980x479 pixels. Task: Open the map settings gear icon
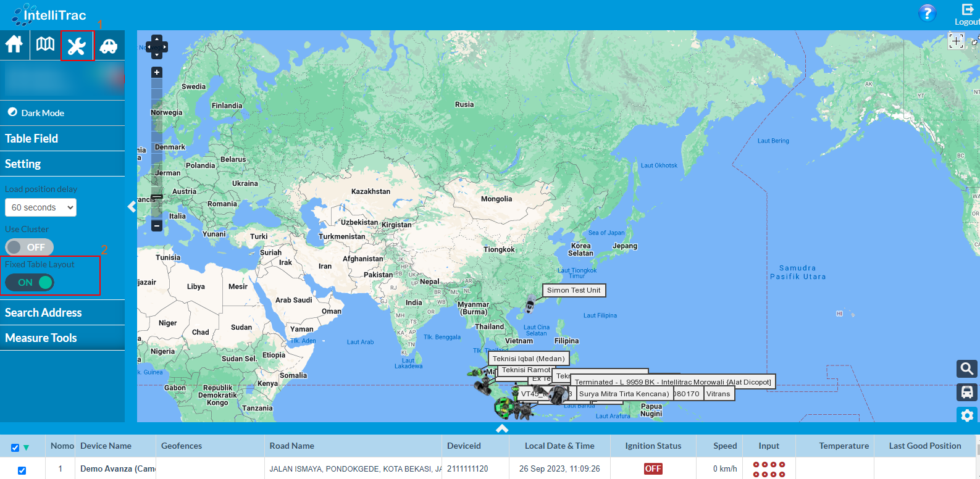tap(966, 415)
